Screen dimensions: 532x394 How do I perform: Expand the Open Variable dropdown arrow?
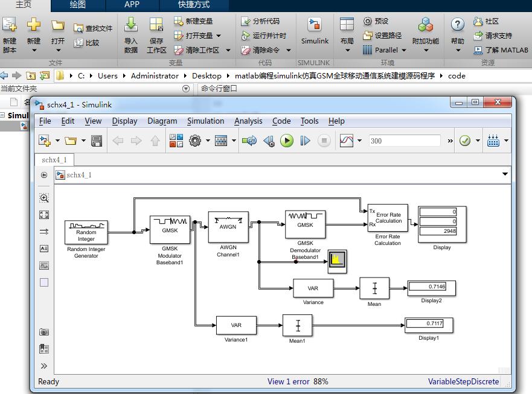click(x=219, y=36)
